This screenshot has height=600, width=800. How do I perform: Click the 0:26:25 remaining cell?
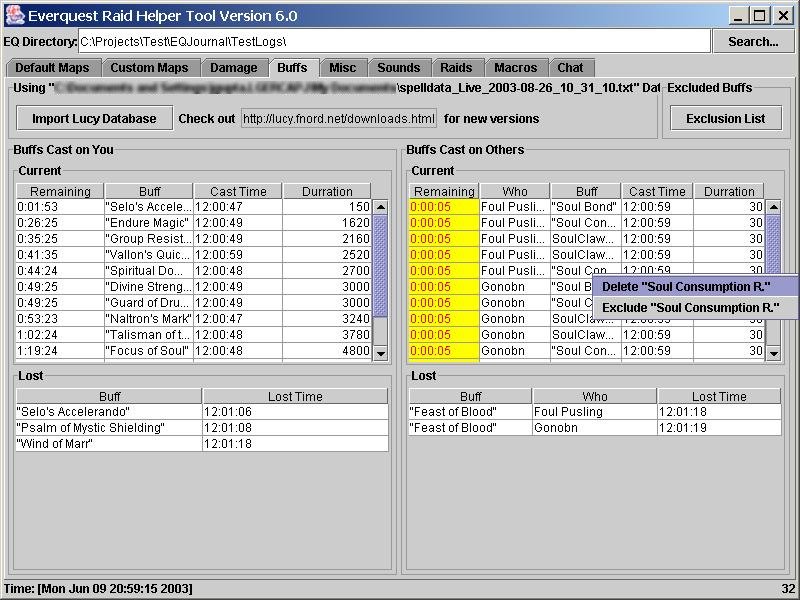[x=60, y=223]
